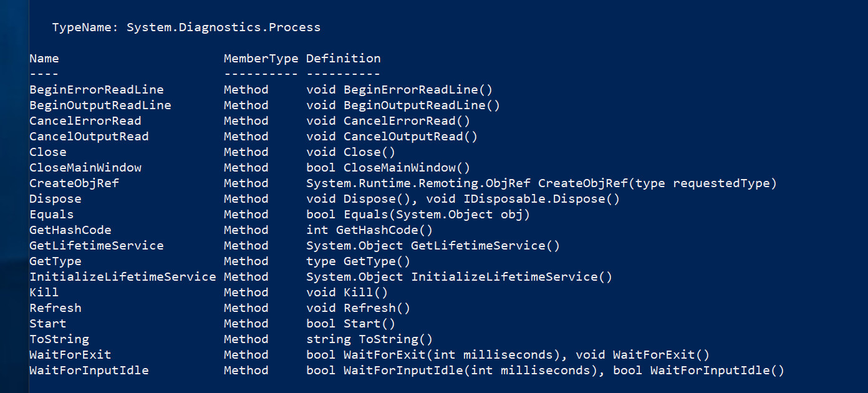868x393 pixels.
Task: Click WaitForInputIdle in the Name column
Action: 89,371
